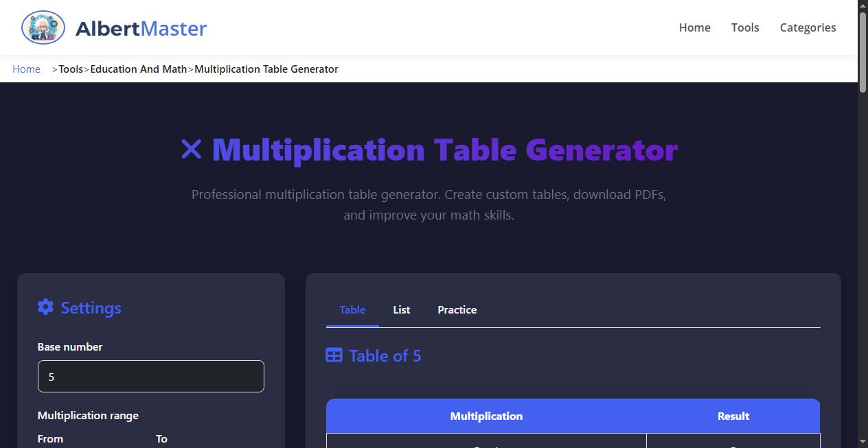Click the X icon in the page title
This screenshot has height=448, width=868.
[191, 149]
